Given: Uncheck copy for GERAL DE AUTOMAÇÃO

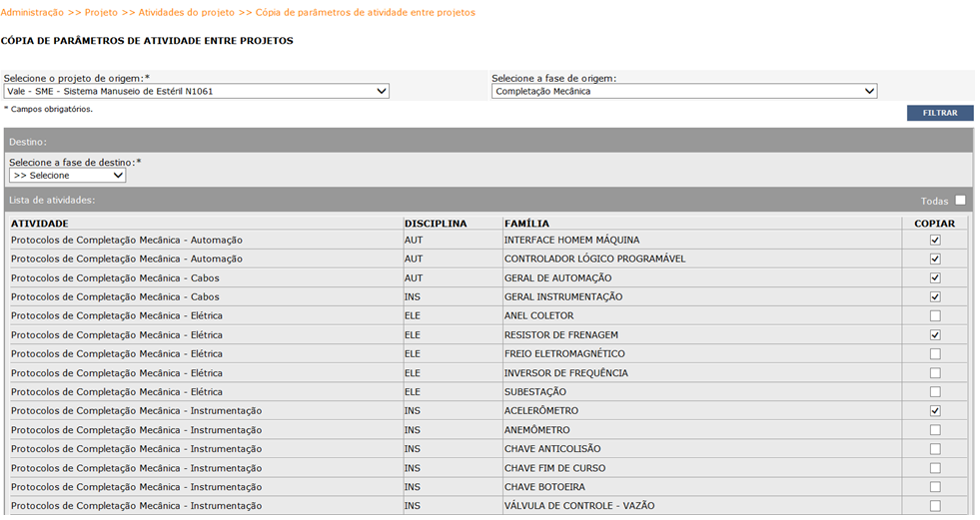Looking at the screenshot, I should pos(935,277).
